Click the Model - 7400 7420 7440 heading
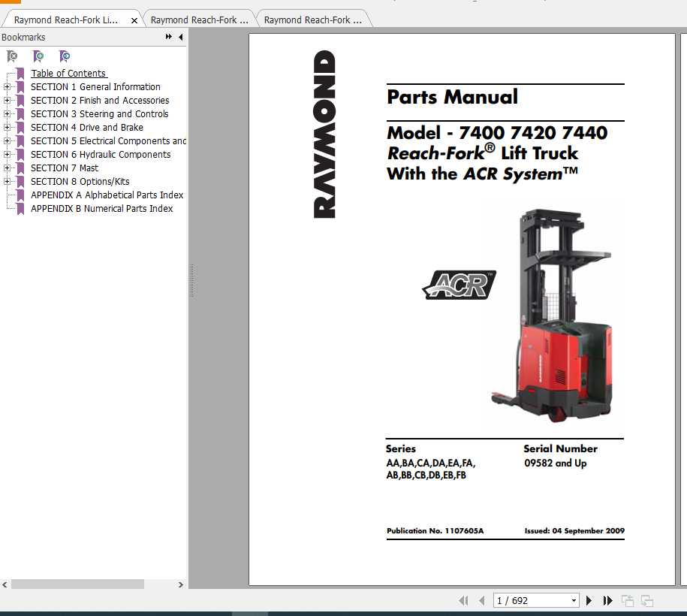 [497, 133]
